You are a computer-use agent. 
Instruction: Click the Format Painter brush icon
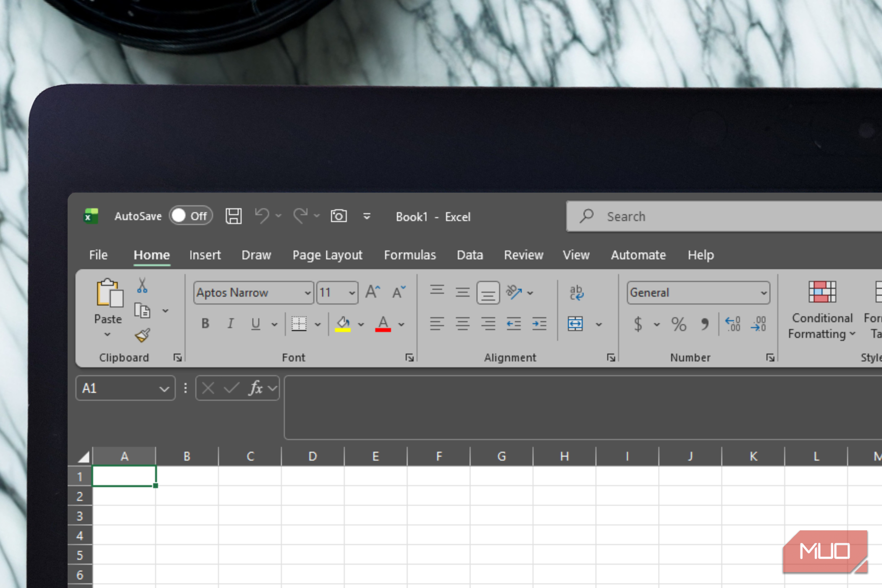[142, 335]
